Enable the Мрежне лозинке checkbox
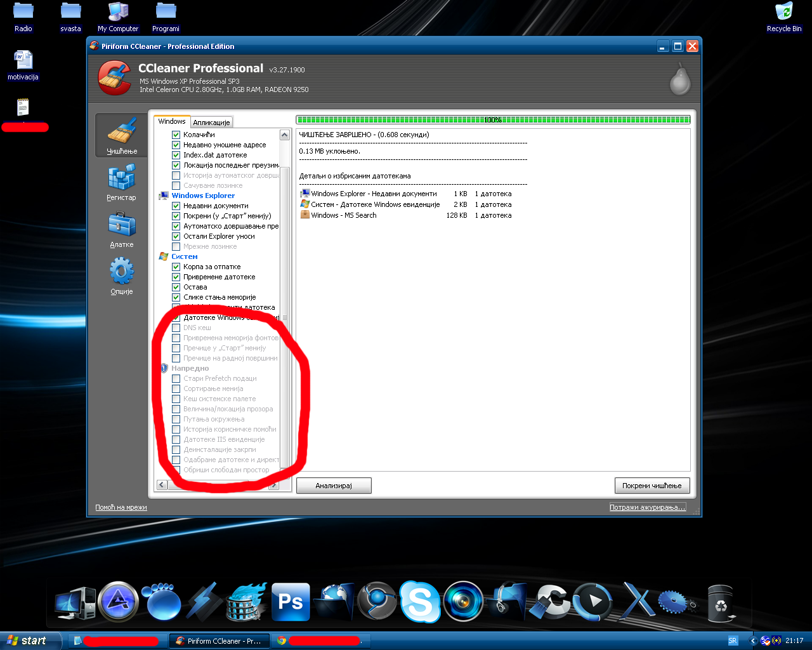Image resolution: width=812 pixels, height=650 pixels. [176, 246]
